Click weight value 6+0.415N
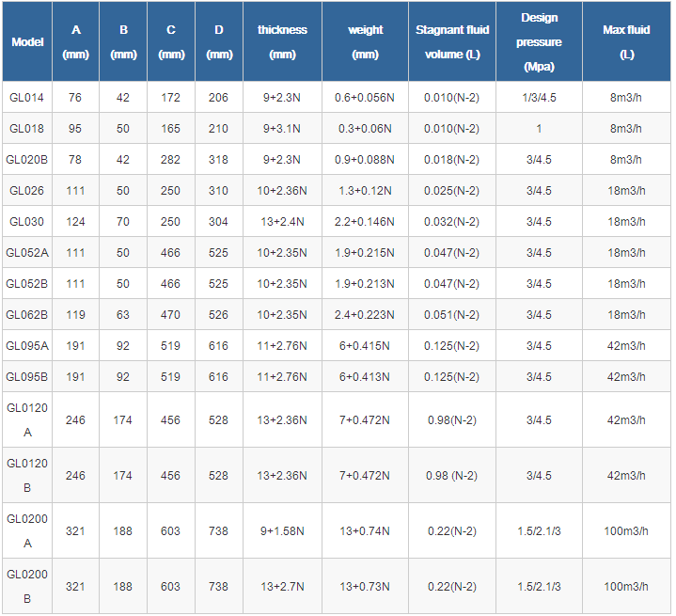Screen dimensions: 676x616 coord(365,346)
